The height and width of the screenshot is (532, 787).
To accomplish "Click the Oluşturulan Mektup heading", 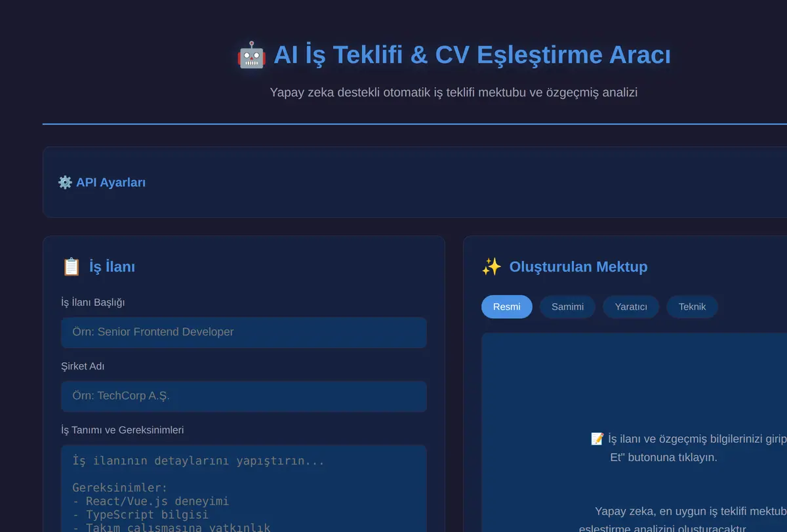I will coord(578,266).
